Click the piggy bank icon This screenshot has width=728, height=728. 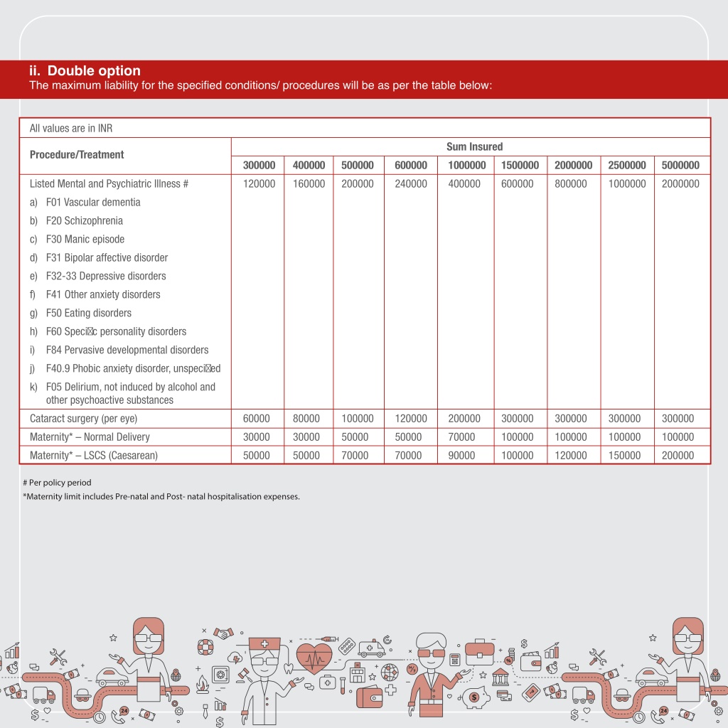tap(475, 697)
